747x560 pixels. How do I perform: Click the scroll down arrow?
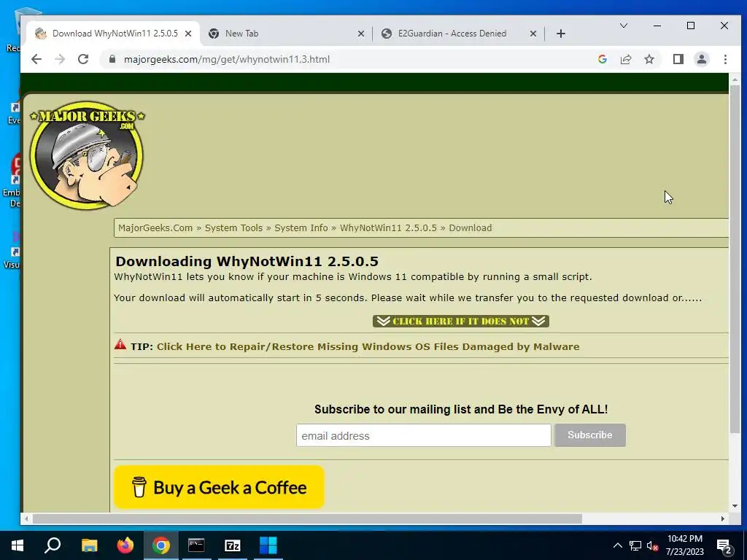click(x=735, y=506)
